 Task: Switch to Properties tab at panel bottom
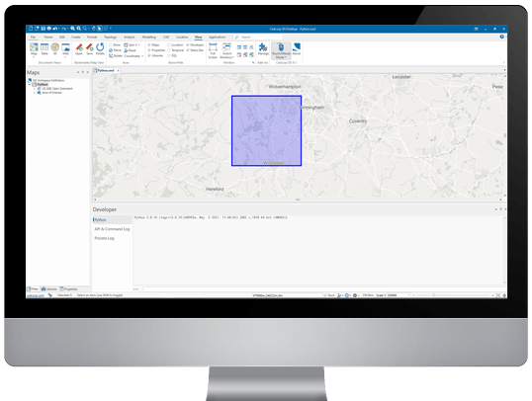(69, 289)
